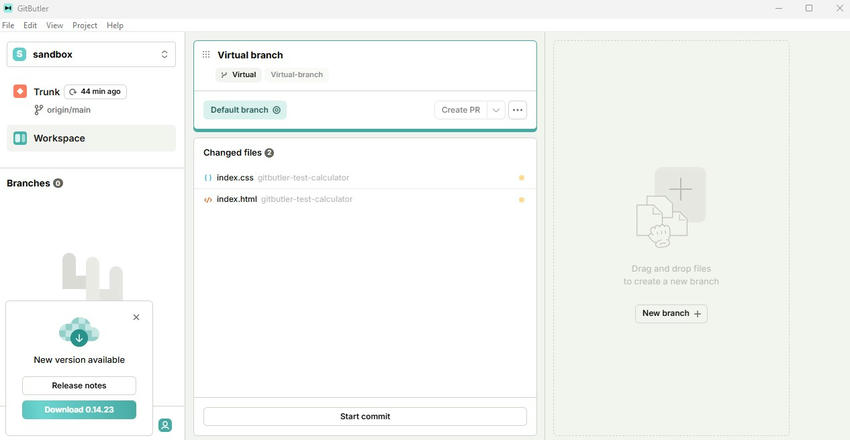Click the cloud download update icon

(x=79, y=332)
